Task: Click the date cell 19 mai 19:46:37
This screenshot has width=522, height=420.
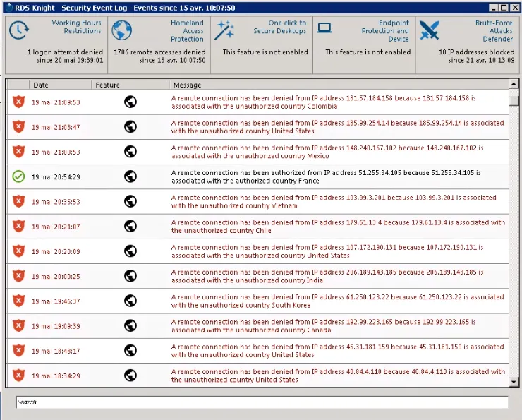Action: [56, 301]
